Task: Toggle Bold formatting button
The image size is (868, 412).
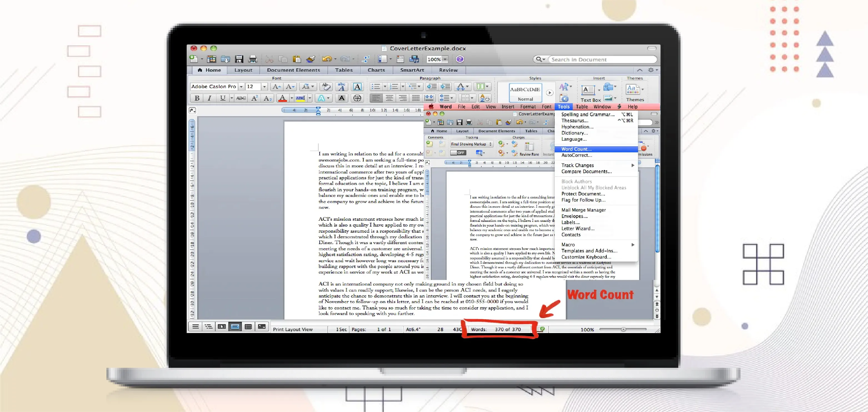Action: [197, 98]
